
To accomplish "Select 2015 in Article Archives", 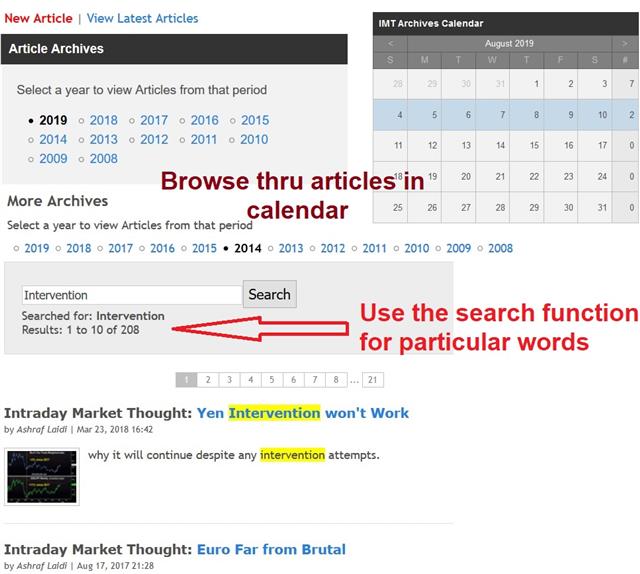I will point(255,120).
